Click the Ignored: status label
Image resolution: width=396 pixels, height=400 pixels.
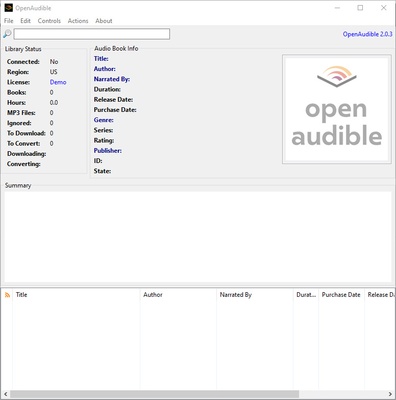point(19,123)
